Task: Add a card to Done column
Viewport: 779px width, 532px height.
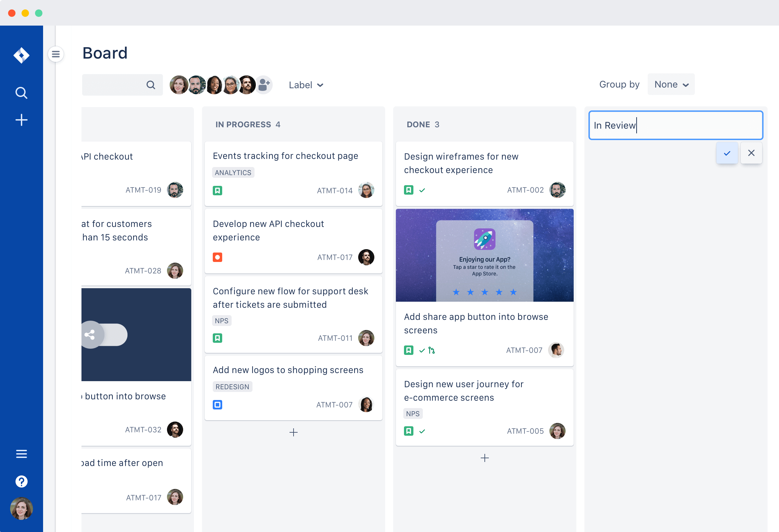Action: click(x=485, y=458)
